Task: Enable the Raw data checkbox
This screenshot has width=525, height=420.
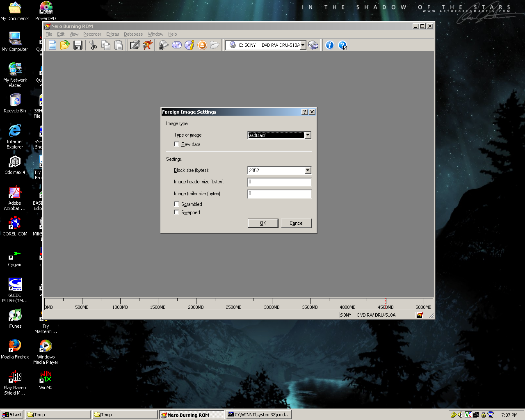Action: (177, 144)
